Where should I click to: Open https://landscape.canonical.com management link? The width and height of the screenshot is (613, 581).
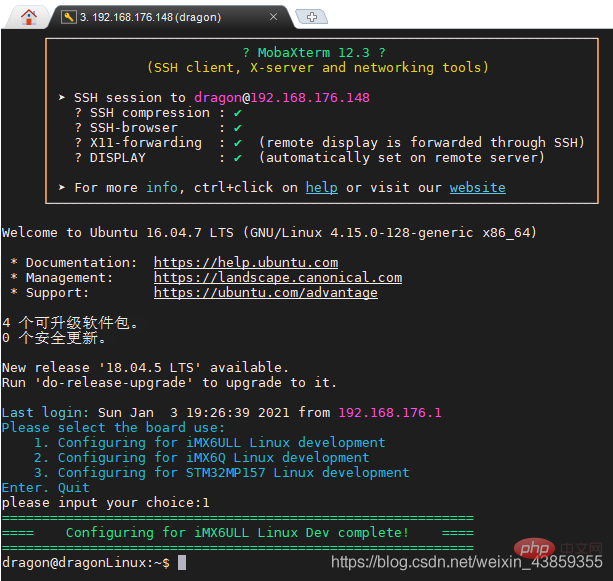[x=278, y=278]
